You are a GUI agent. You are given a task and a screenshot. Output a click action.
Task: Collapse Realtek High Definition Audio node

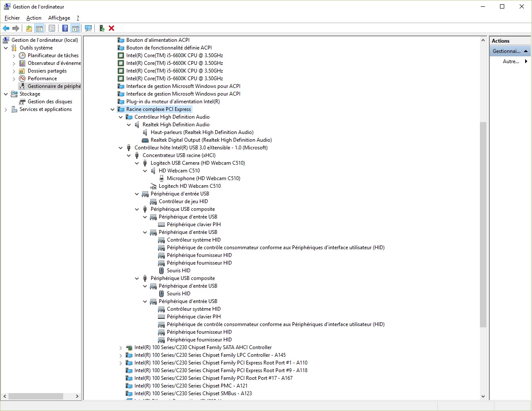point(129,125)
